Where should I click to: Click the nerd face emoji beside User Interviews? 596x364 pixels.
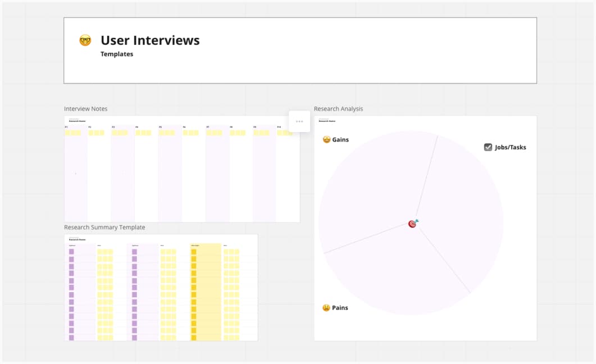[85, 40]
